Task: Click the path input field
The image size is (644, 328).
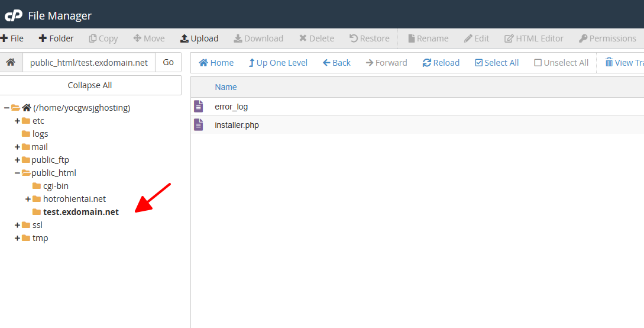Action: [89, 62]
